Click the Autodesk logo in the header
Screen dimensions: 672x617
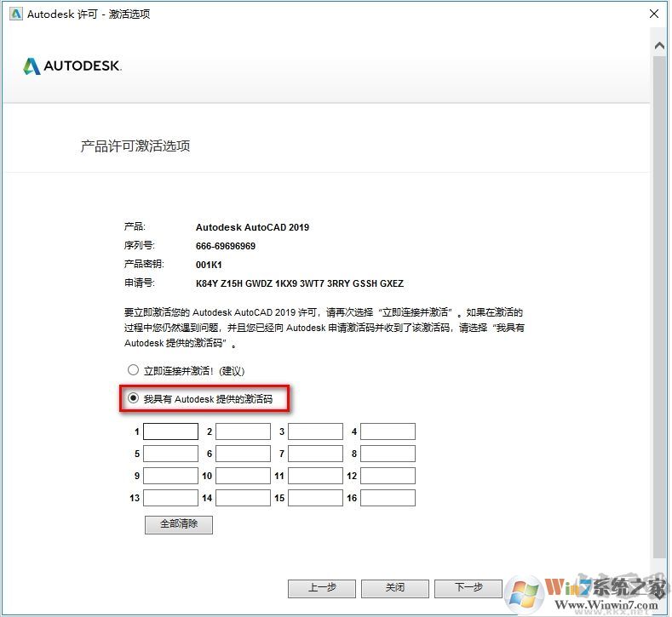(72, 66)
